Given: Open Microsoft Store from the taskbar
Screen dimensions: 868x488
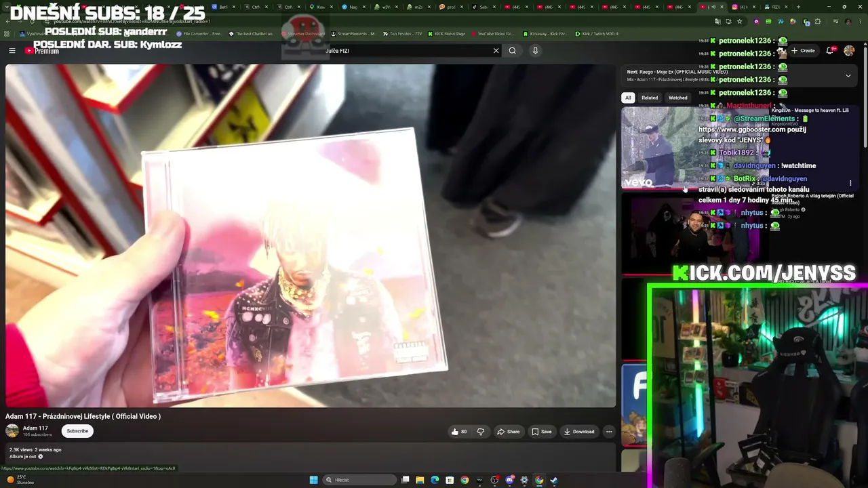Looking at the screenshot, I should click(x=450, y=480).
